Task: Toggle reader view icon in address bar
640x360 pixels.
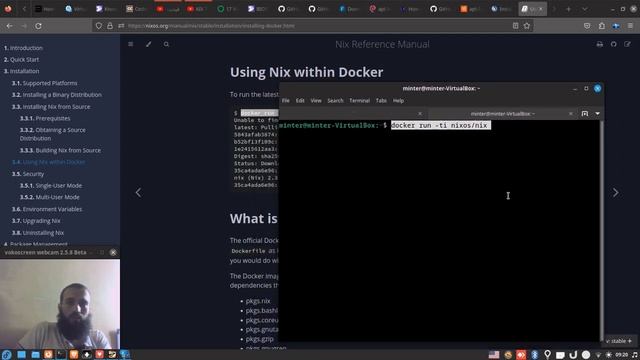Action: pyautogui.click(x=516, y=26)
